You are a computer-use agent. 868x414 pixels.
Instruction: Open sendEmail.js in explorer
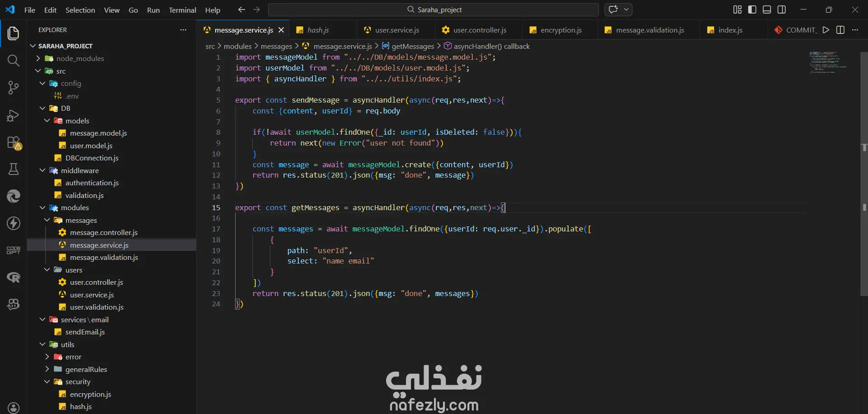(112, 332)
